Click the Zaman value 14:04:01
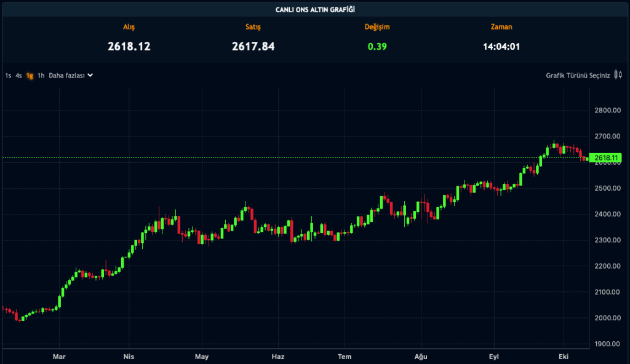 click(x=501, y=47)
